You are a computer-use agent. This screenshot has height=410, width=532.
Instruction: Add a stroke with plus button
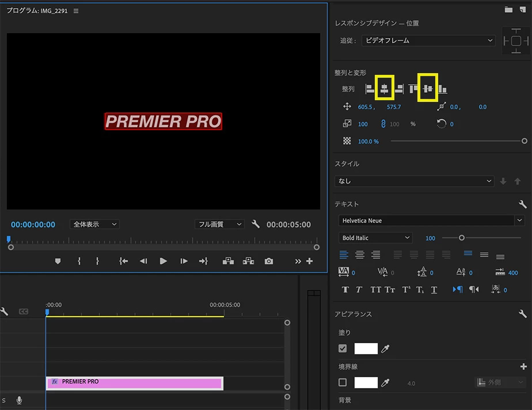(x=523, y=366)
